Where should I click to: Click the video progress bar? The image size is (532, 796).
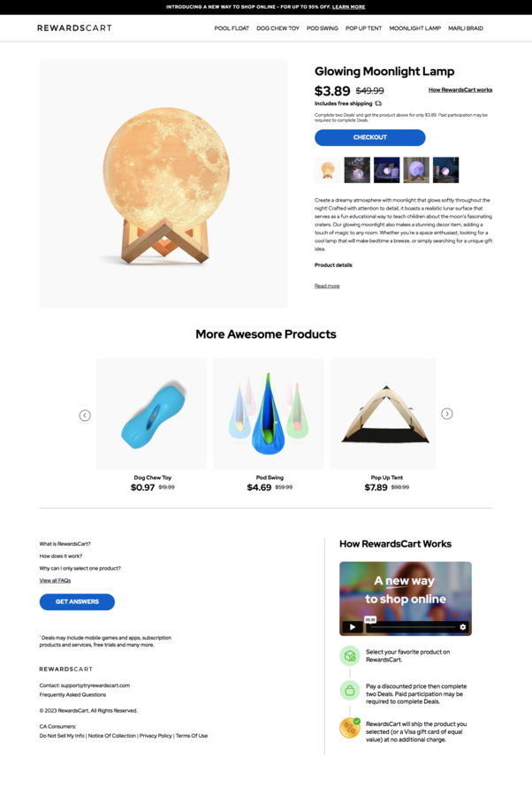[412, 627]
